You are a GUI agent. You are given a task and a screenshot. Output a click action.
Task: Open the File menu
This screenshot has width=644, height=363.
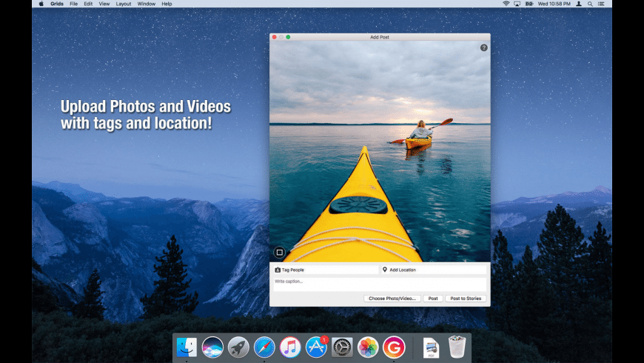(73, 4)
